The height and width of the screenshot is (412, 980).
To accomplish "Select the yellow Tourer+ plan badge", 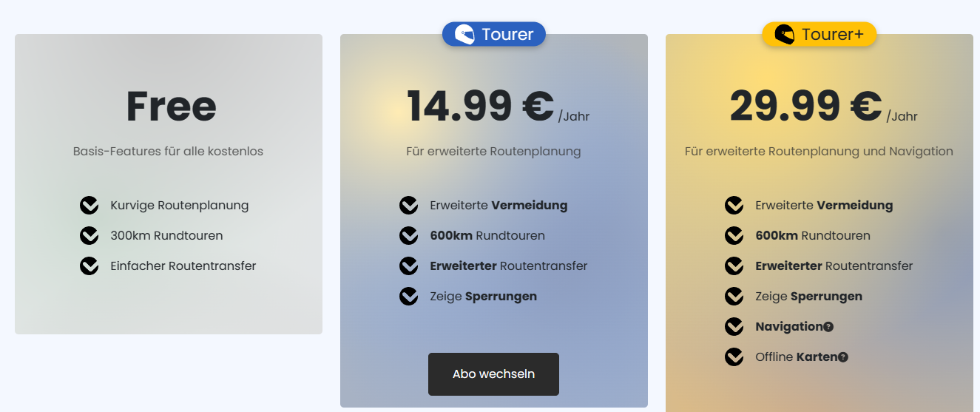I will coord(820,34).
